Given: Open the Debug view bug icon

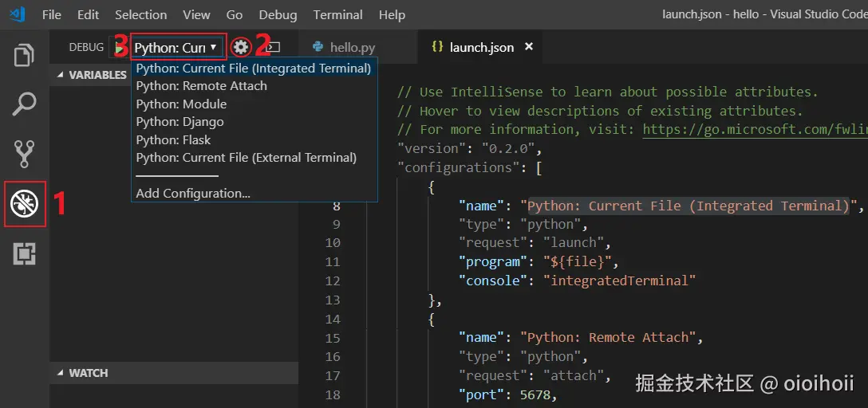Looking at the screenshot, I should click(x=25, y=203).
